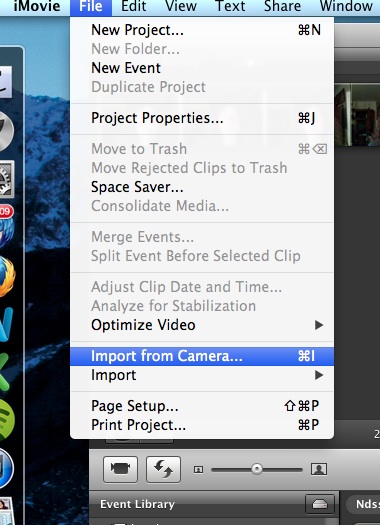The image size is (380, 525).
Task: Click the small thumbnail size icon
Action: [199, 470]
